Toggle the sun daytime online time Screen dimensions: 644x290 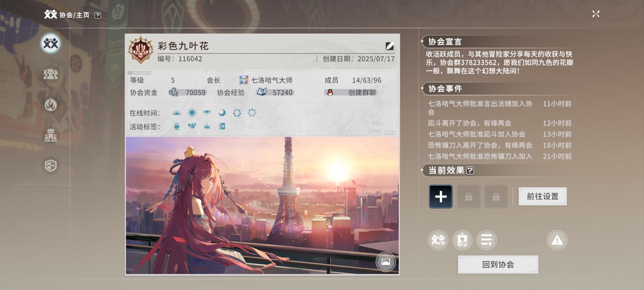pyautogui.click(x=192, y=113)
